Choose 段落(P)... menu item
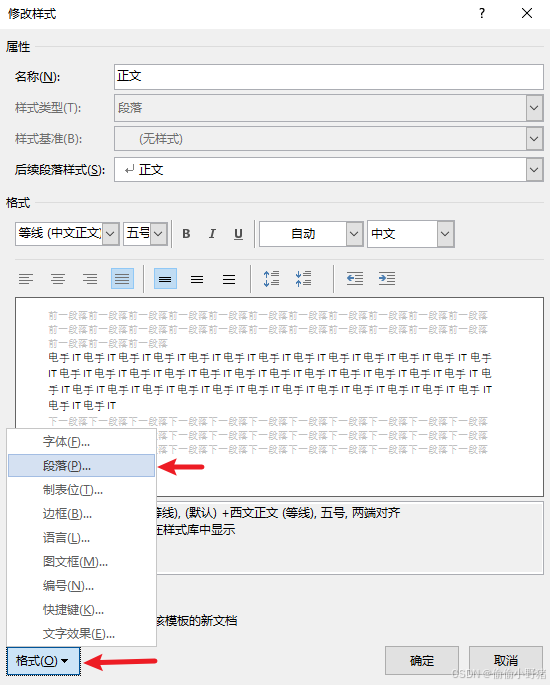Screen dimensions: 550x685 coord(82,466)
